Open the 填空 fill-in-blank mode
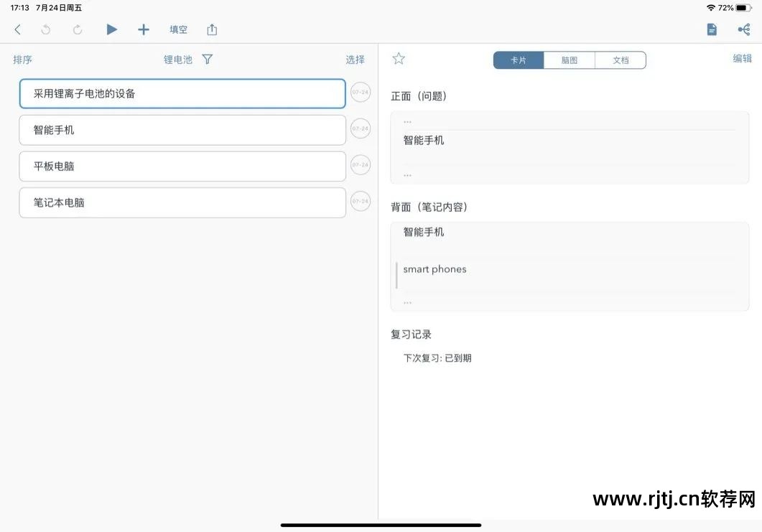The width and height of the screenshot is (762, 532). coord(178,29)
